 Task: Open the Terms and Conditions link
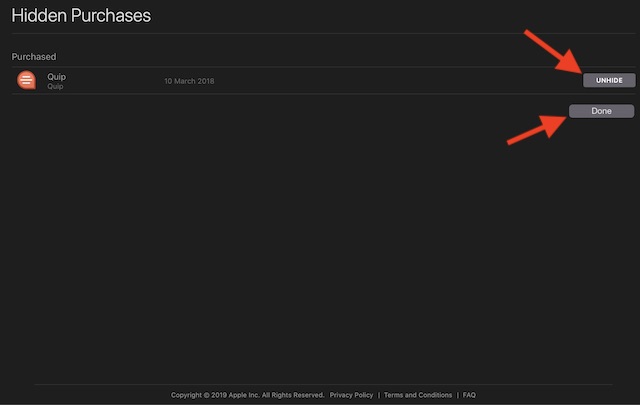pos(418,395)
